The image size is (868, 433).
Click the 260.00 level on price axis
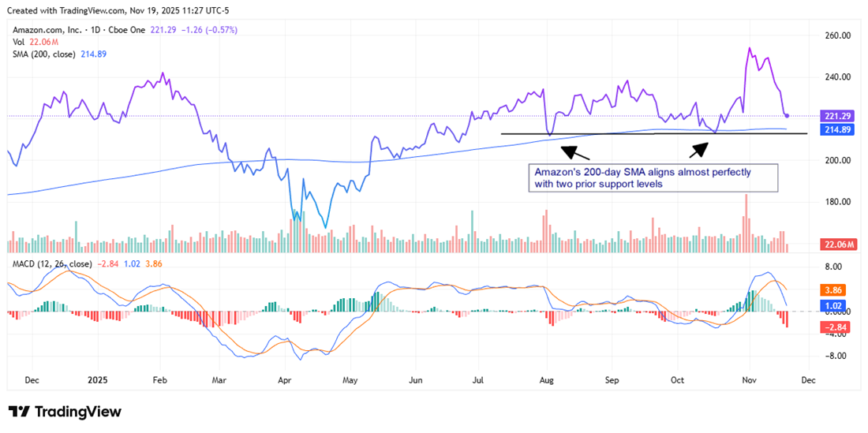[837, 36]
